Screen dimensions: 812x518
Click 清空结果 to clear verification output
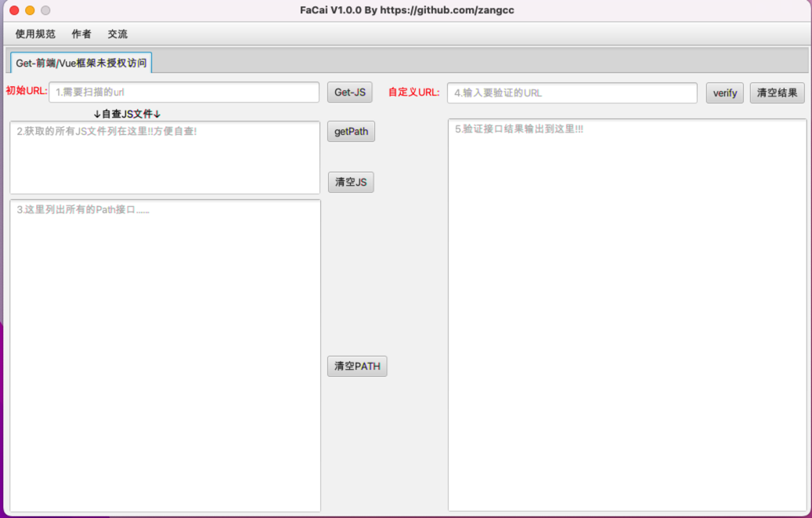tap(777, 92)
